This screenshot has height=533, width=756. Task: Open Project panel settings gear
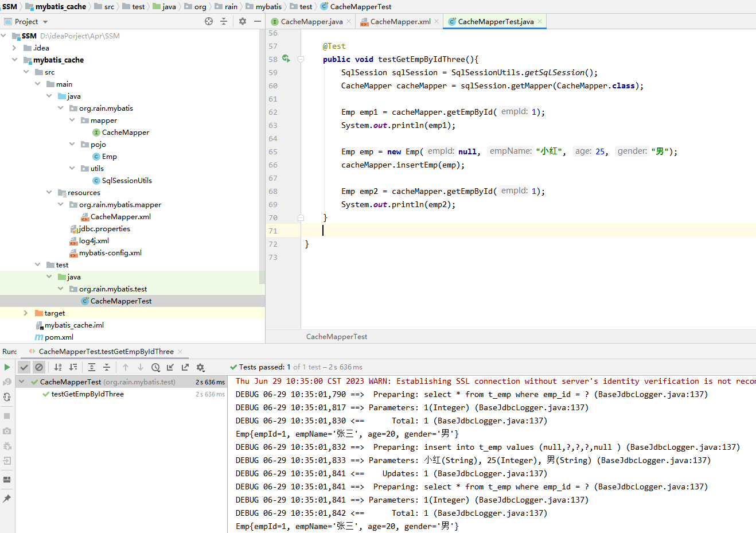[243, 21]
